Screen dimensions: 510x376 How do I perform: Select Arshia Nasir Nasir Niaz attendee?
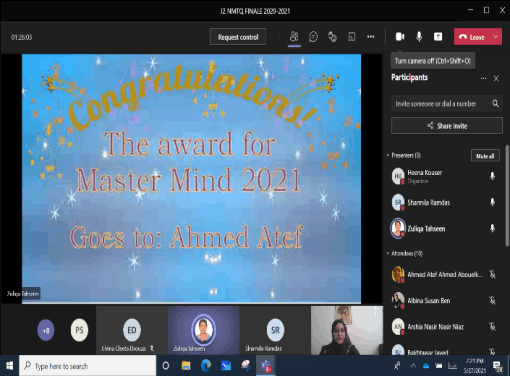[x=445, y=327]
